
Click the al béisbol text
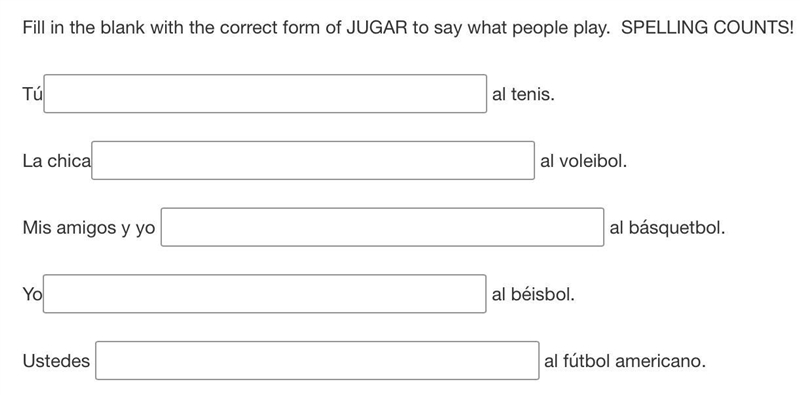533,294
